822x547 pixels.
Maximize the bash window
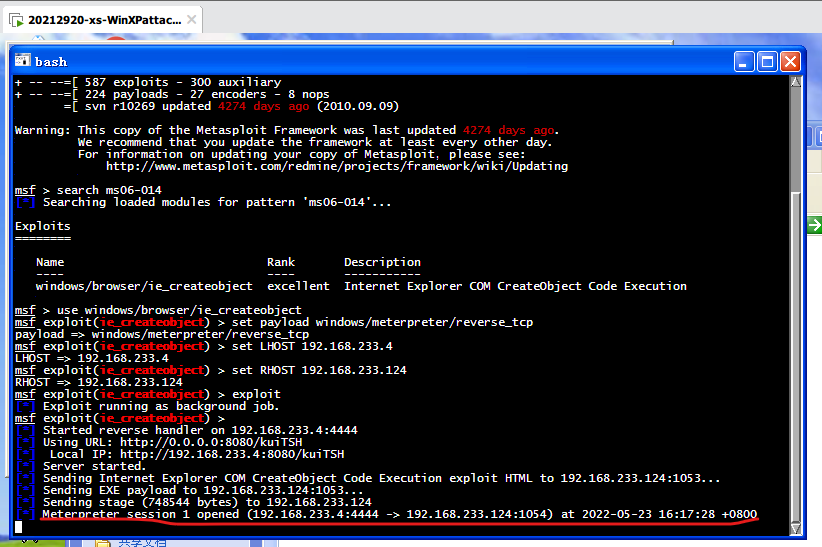tap(767, 62)
